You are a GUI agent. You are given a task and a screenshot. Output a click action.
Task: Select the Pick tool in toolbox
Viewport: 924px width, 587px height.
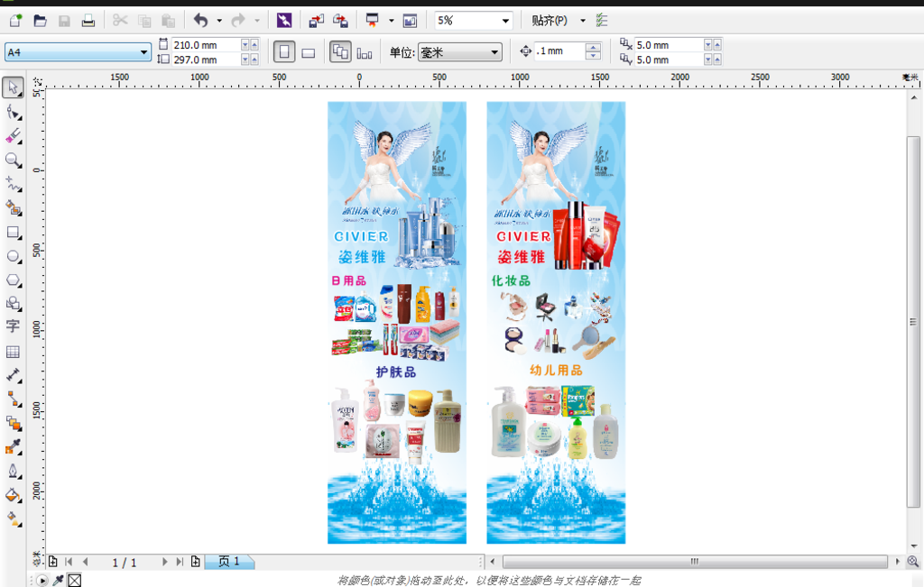pos(13,87)
